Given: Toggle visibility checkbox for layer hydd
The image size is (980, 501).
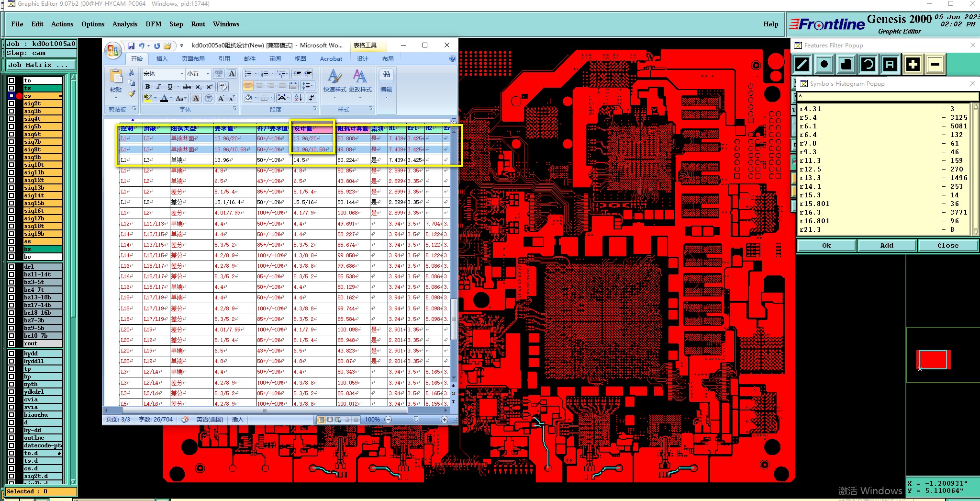Looking at the screenshot, I should tap(11, 353).
